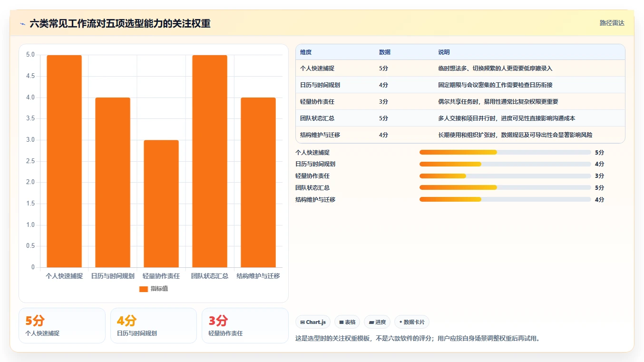Select the 个人快速捕捉 cell in the table
Viewport: 644px width, 362px height.
[317, 68]
